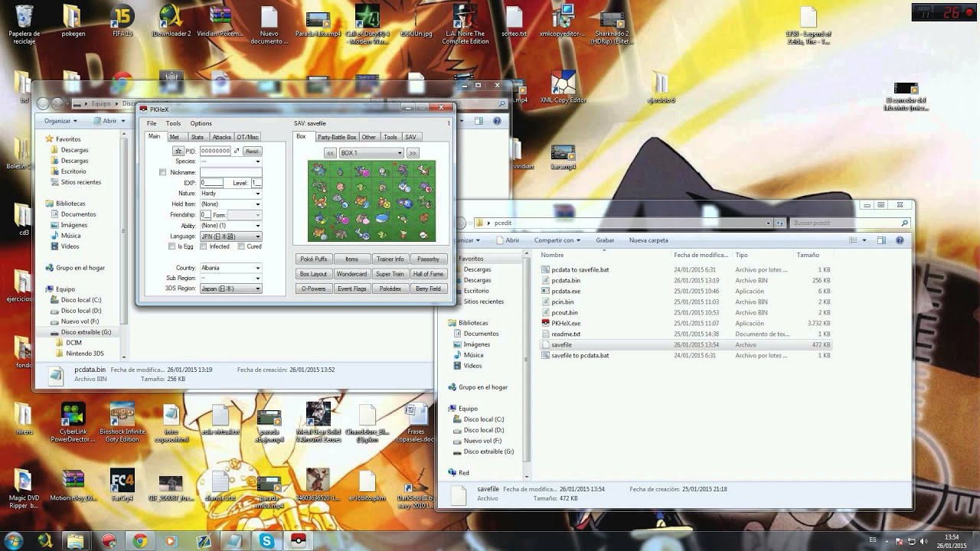Image resolution: width=980 pixels, height=551 pixels.
Task: Click the gender symbol next to PID field
Action: [237, 151]
